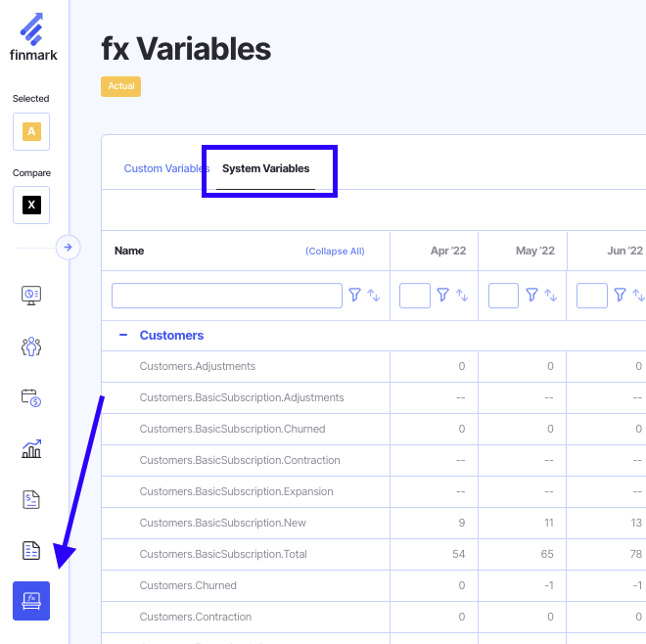The width and height of the screenshot is (646, 644).
Task: Click the Name filter text field
Action: [226, 295]
